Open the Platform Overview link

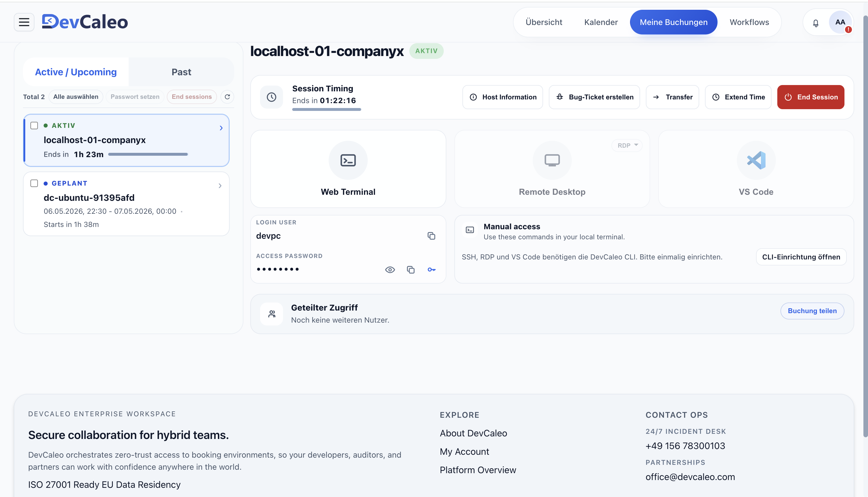pos(478,470)
